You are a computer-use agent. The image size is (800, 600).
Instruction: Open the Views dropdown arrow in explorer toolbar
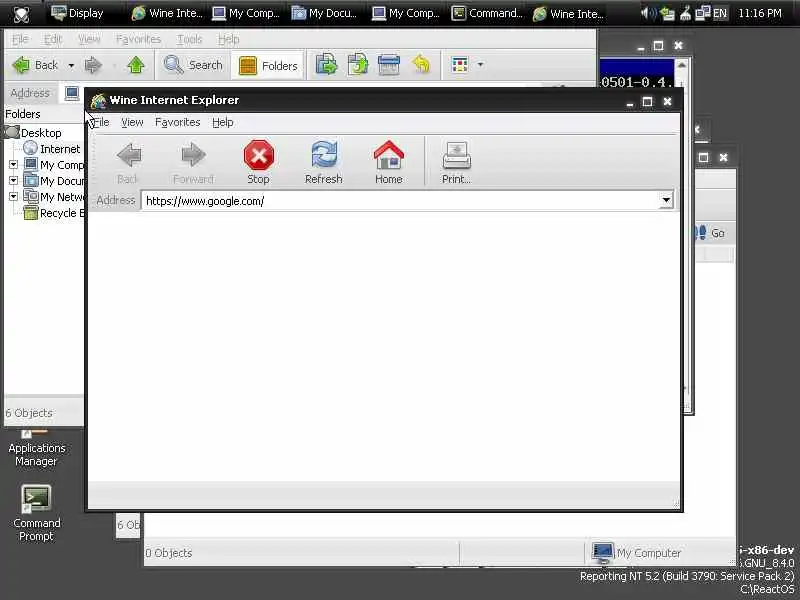tap(480, 65)
